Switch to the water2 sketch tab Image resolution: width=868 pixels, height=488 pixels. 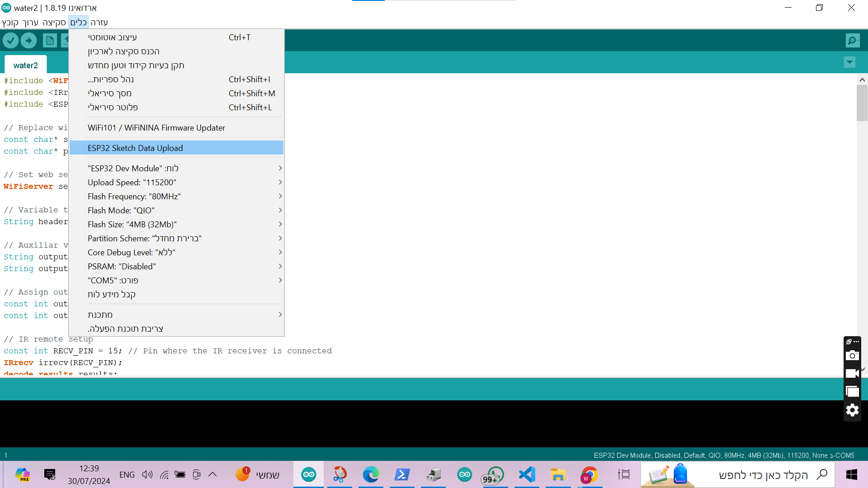(26, 66)
